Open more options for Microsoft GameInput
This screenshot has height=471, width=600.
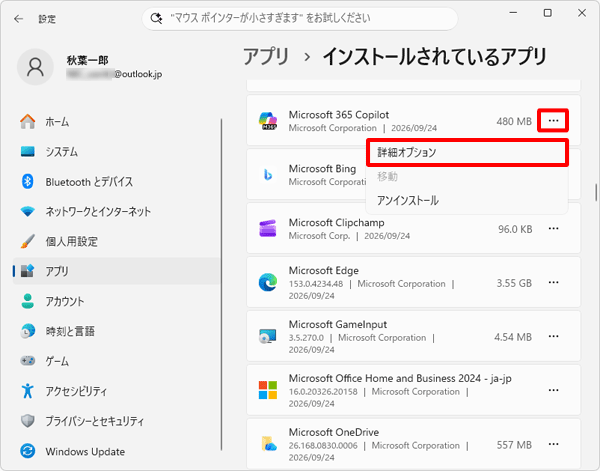point(553,336)
